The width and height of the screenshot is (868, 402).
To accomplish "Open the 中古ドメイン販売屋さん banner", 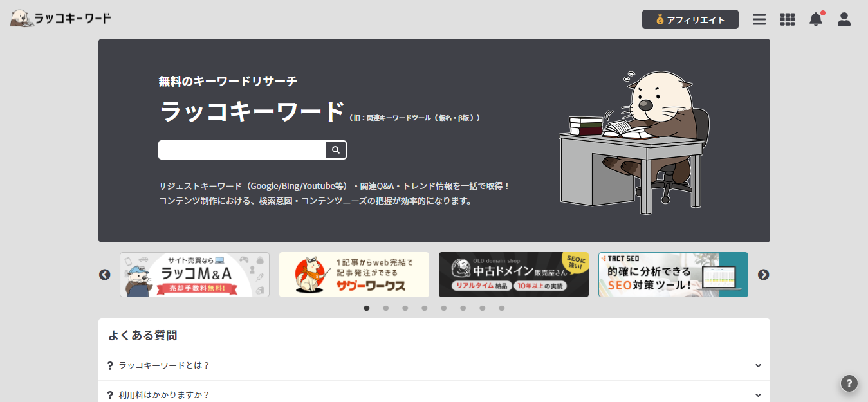I will pos(513,275).
